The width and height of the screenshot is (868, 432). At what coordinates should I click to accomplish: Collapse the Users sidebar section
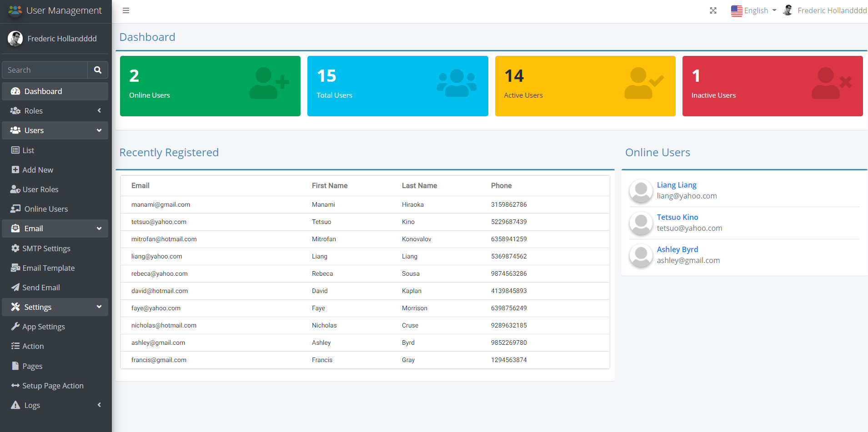(x=55, y=130)
